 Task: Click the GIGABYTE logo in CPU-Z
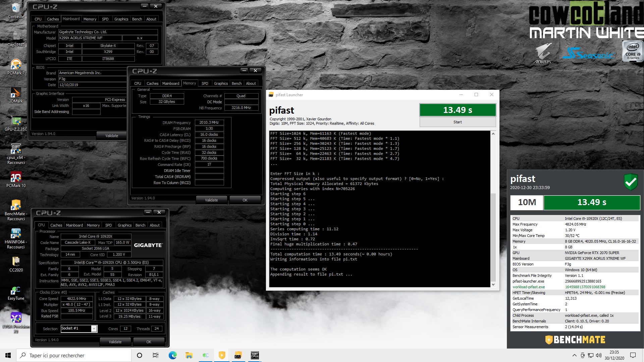tap(148, 245)
